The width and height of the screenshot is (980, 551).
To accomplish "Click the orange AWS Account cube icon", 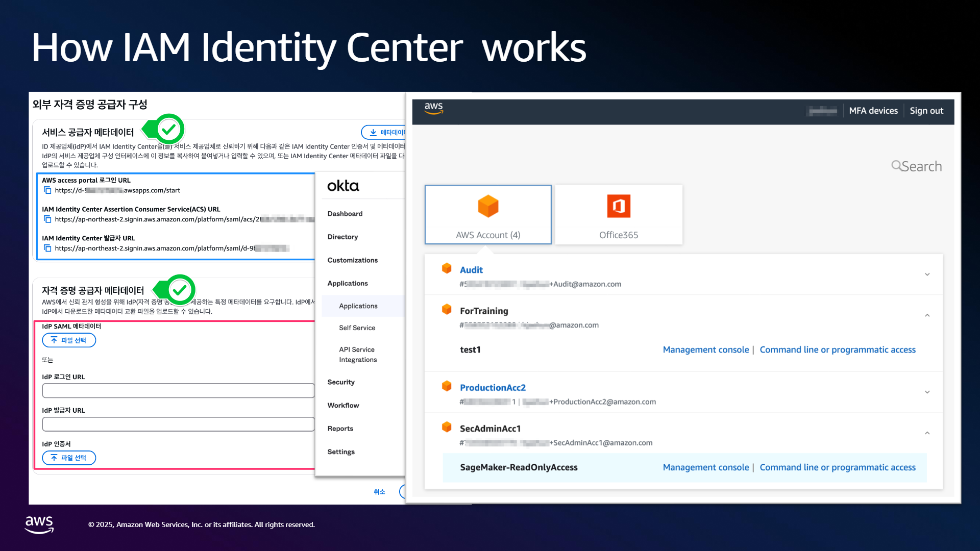I will click(x=488, y=206).
